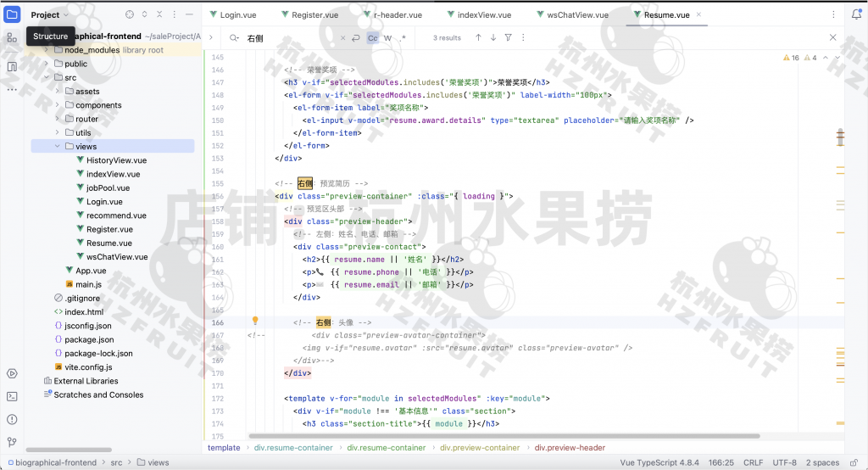This screenshot has height=470, width=868.
Task: Change CRLF line separator setting
Action: [753, 462]
